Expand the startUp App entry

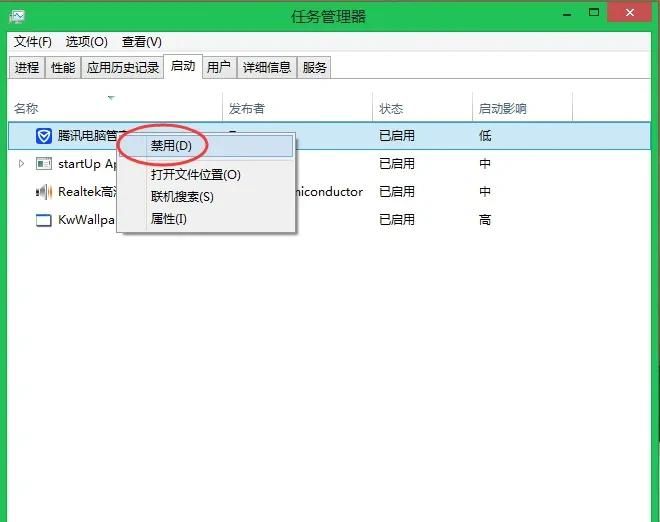(21, 163)
